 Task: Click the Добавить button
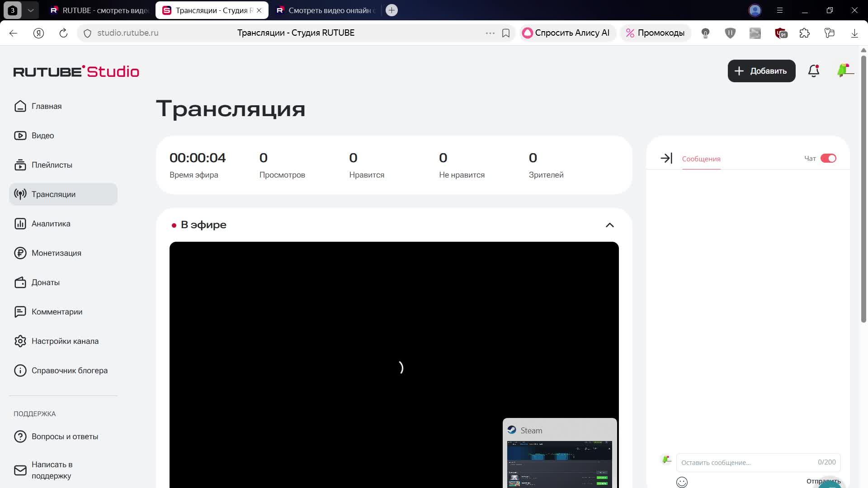click(761, 71)
